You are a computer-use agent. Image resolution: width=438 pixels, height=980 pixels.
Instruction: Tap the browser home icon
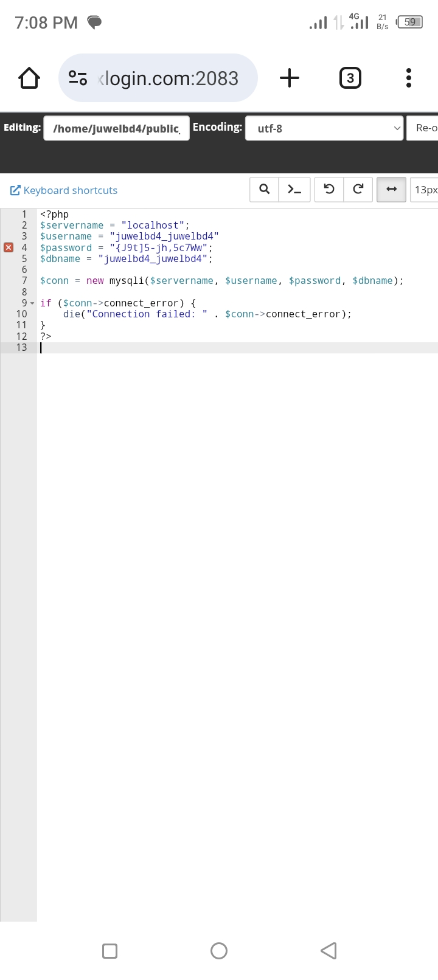(29, 78)
